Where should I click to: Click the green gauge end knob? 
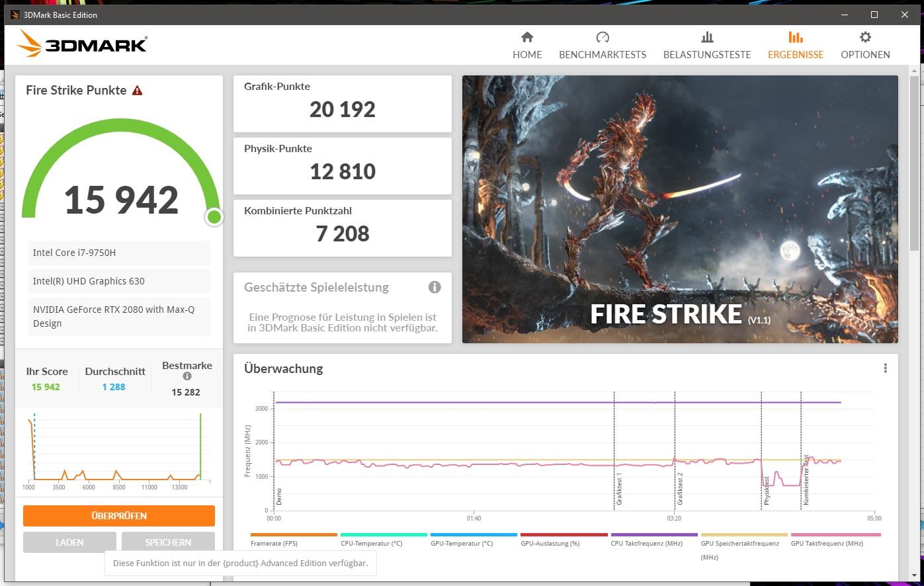(214, 217)
